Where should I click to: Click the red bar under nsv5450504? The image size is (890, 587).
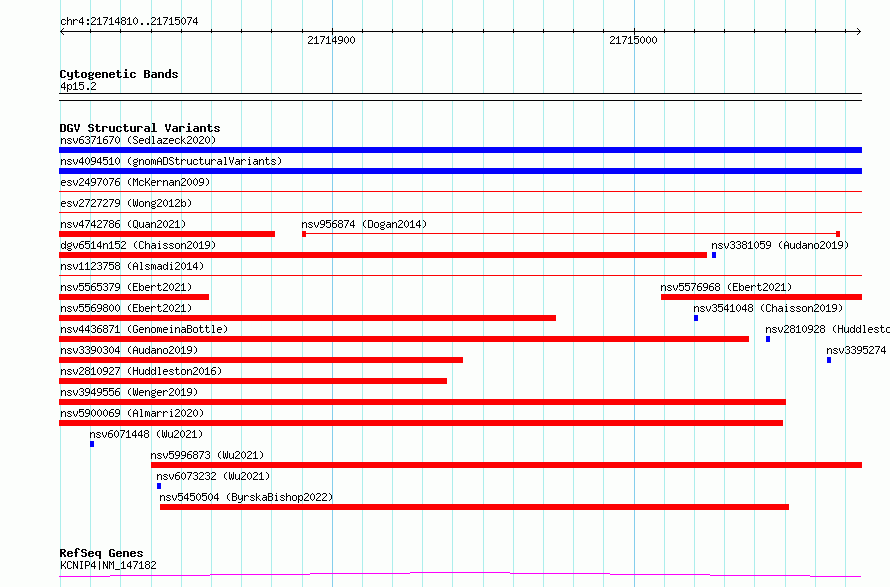pos(475,507)
